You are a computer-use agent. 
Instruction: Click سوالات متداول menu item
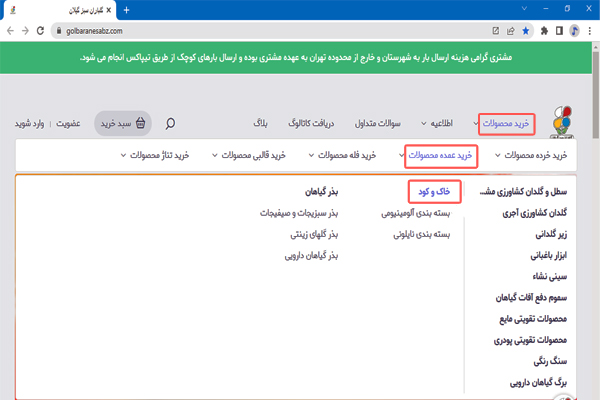(378, 123)
